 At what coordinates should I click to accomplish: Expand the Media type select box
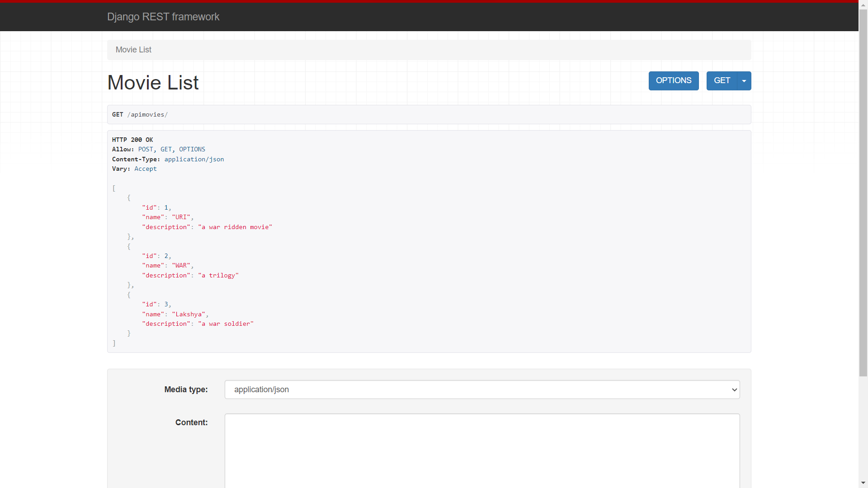(x=482, y=389)
